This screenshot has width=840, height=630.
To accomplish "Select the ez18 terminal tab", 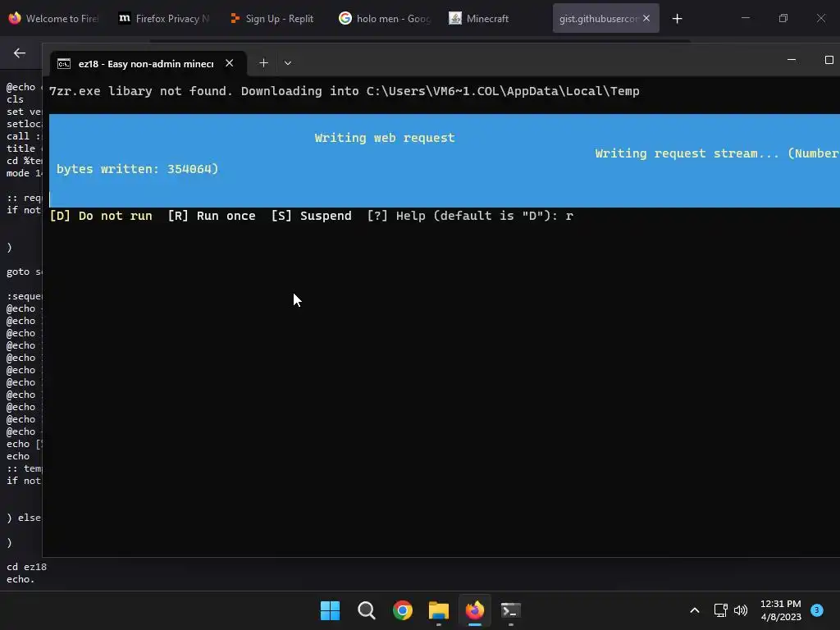I will 146,64.
